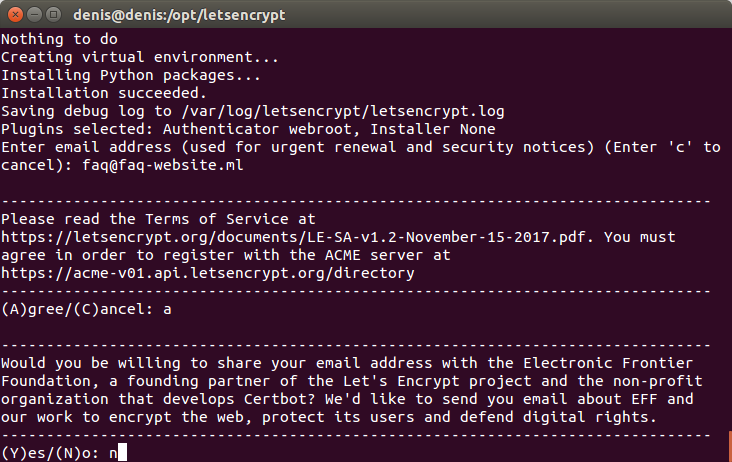This screenshot has height=462, width=732.
Task: Close the terminal window
Action: [15, 15]
